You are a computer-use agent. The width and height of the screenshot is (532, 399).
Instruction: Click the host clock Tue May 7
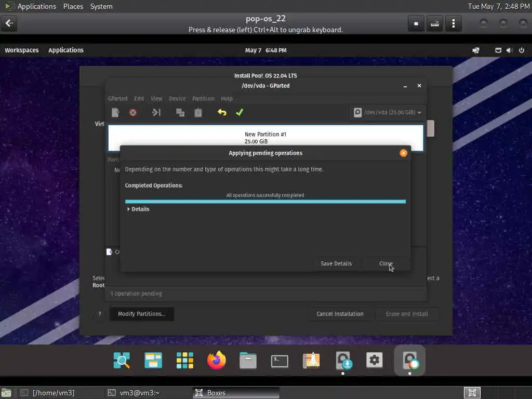(x=499, y=6)
